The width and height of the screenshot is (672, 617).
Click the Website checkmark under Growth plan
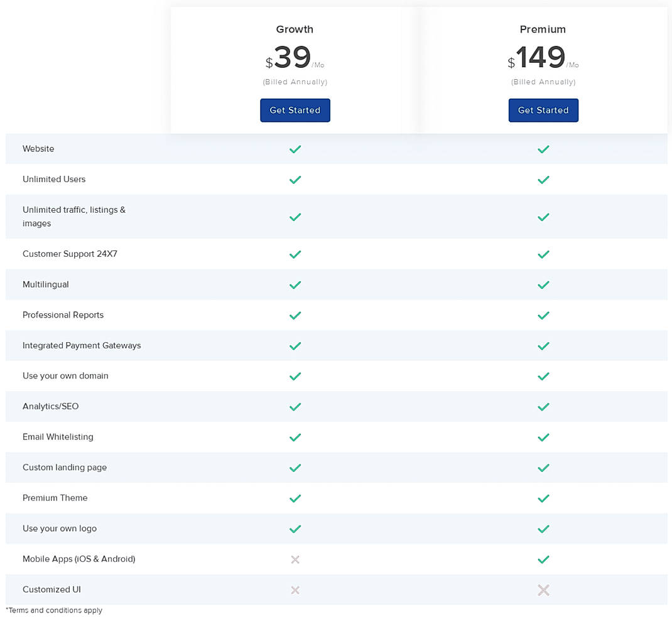click(x=295, y=149)
